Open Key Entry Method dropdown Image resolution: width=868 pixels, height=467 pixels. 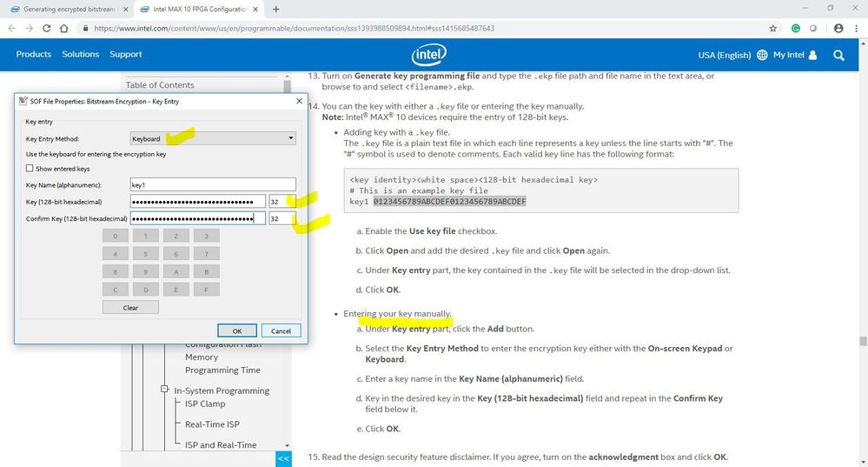click(x=213, y=138)
